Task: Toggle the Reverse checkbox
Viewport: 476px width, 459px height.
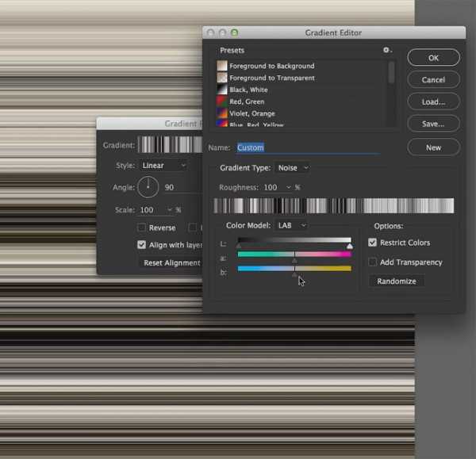Action: [141, 228]
